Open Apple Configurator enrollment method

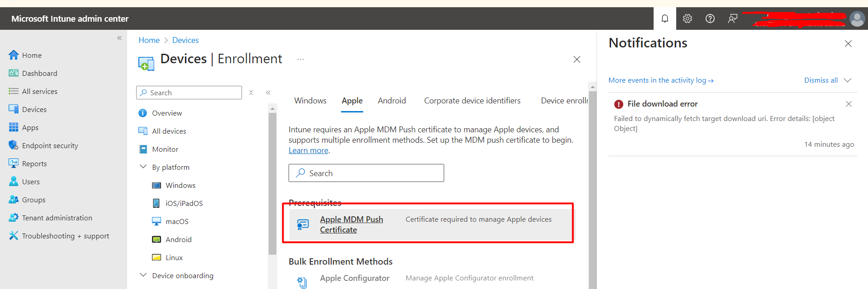(355, 278)
